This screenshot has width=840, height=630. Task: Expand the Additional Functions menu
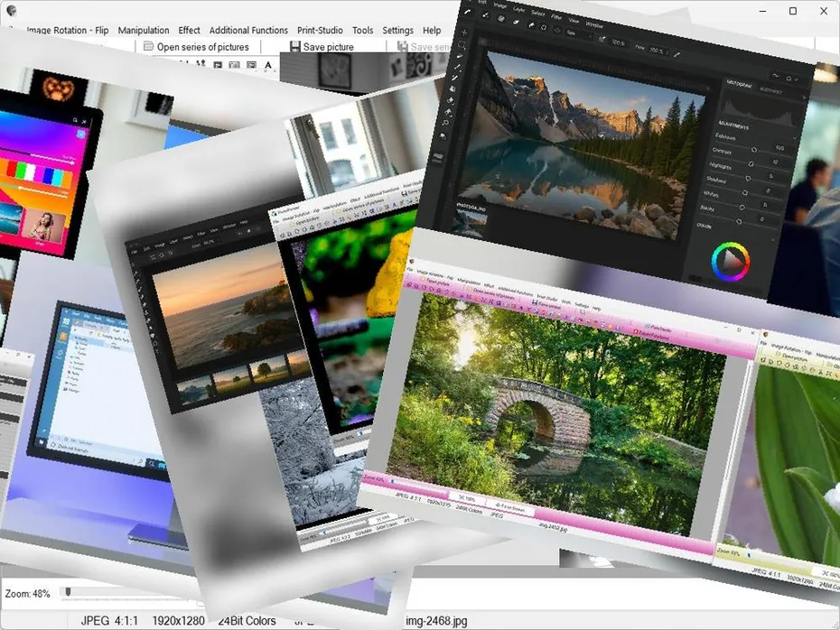coord(248,30)
